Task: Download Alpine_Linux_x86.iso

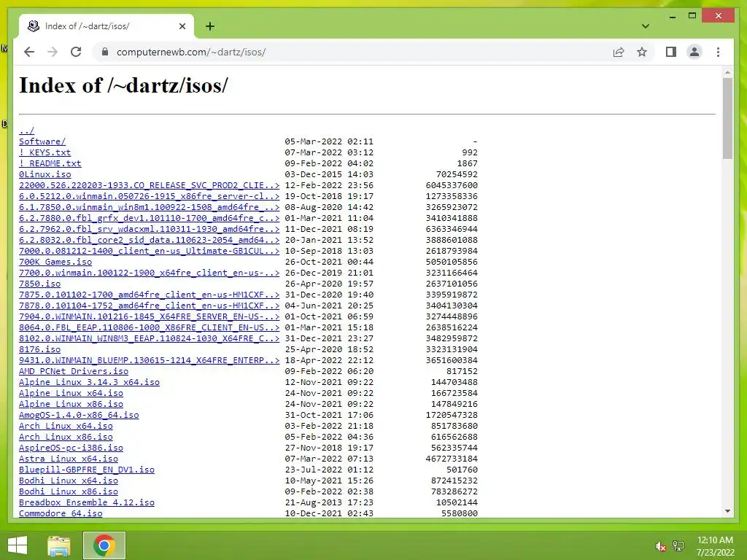Action: pos(71,404)
